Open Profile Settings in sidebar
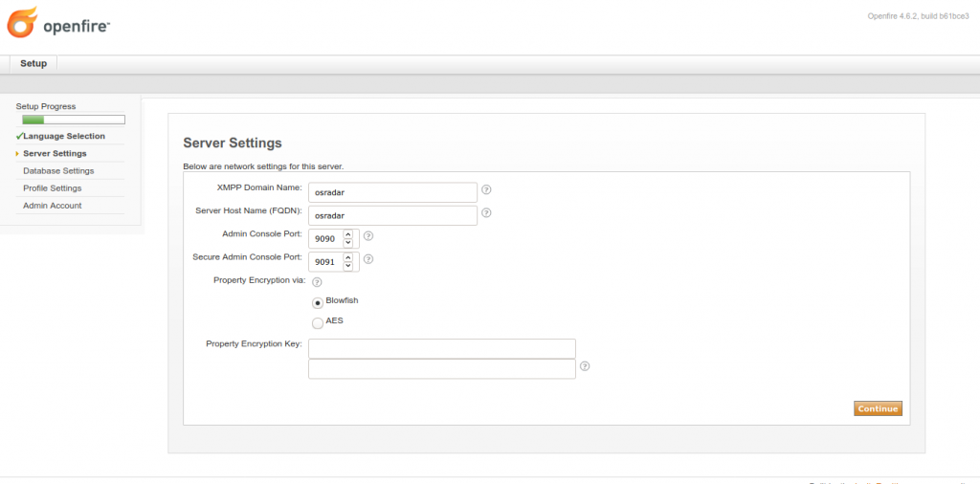Image resolution: width=980 pixels, height=484 pixels. tap(53, 188)
